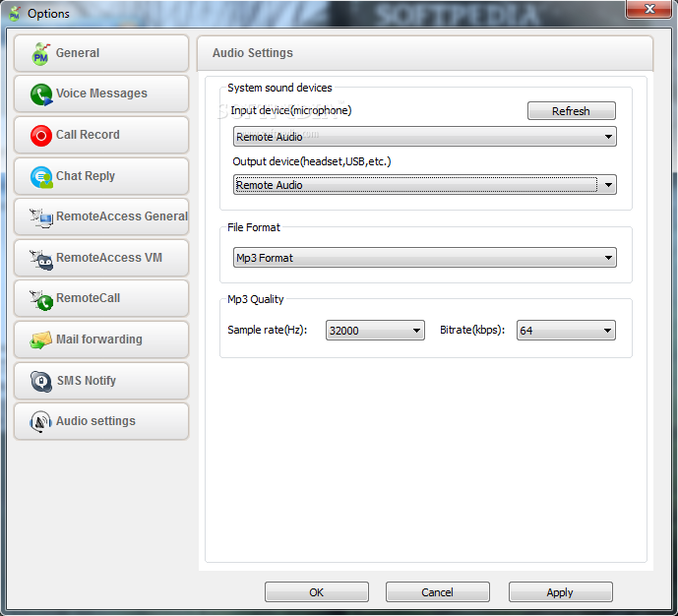Click the Apply button
This screenshot has height=616, width=678.
(560, 591)
